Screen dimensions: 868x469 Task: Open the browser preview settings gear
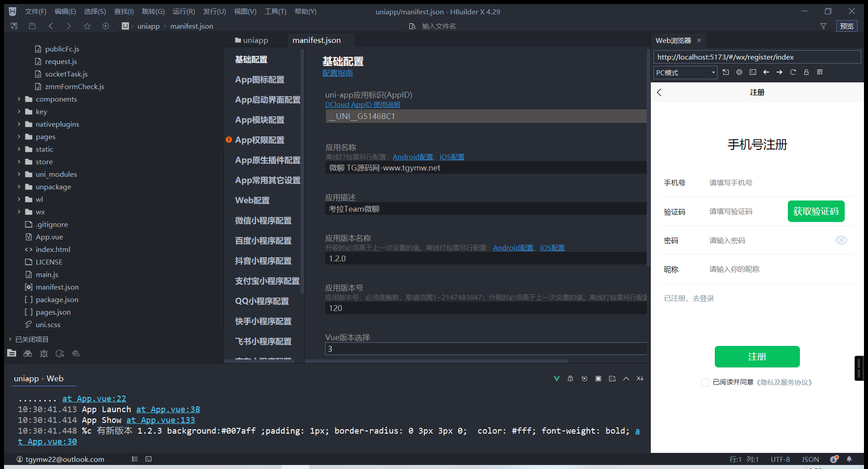(x=739, y=72)
